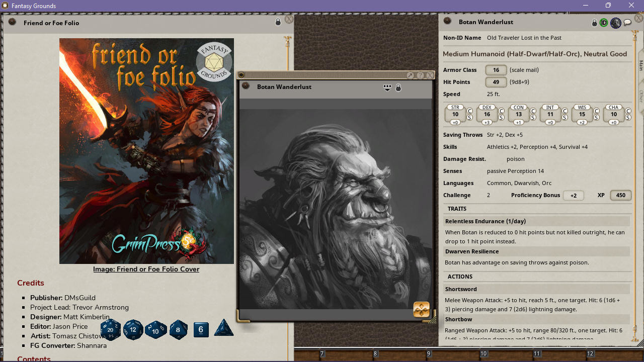Click Botan's circular token portrait on the statblock

click(615, 23)
